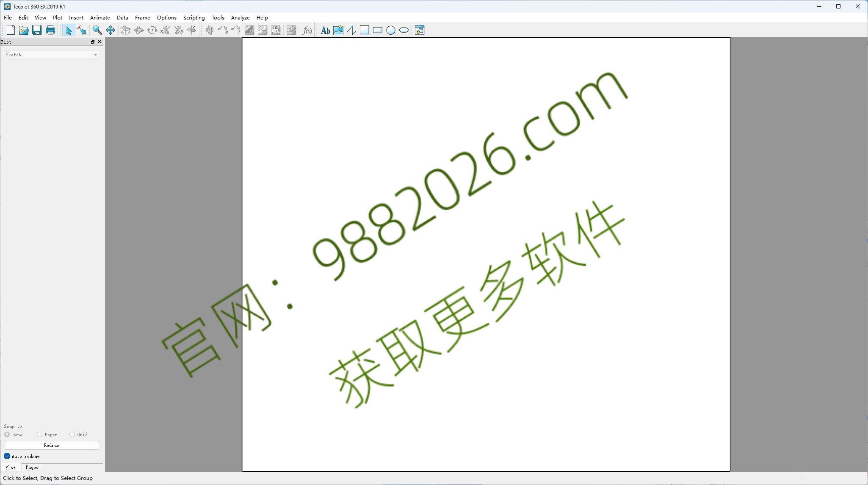Select the rollerball rotate tool
Image resolution: width=868 pixels, height=485 pixels.
point(139,30)
